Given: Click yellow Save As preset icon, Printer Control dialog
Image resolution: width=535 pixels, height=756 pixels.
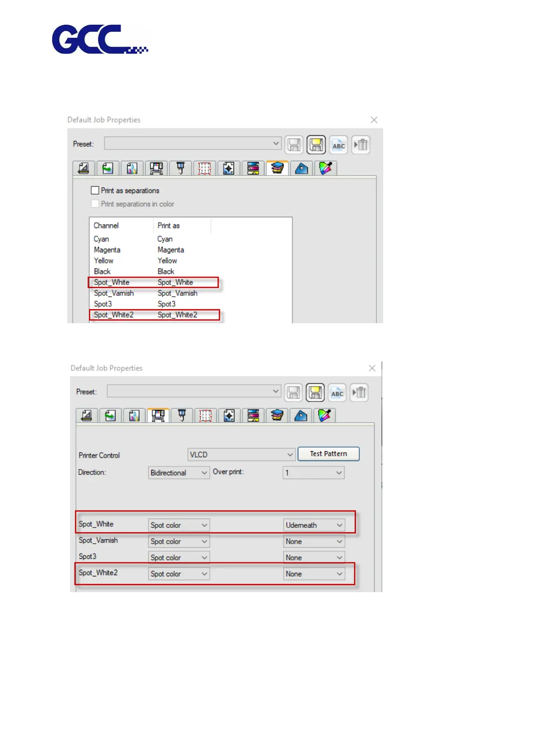Looking at the screenshot, I should click(x=315, y=392).
